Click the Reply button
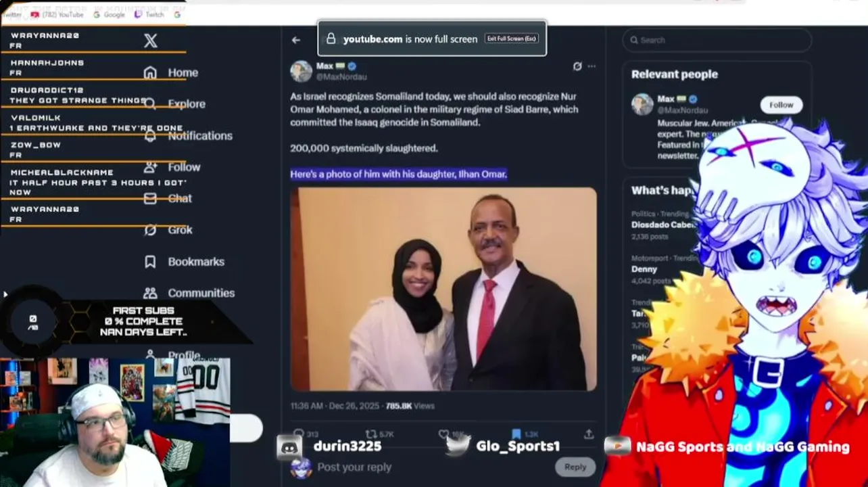This screenshot has width=868, height=487. [575, 467]
